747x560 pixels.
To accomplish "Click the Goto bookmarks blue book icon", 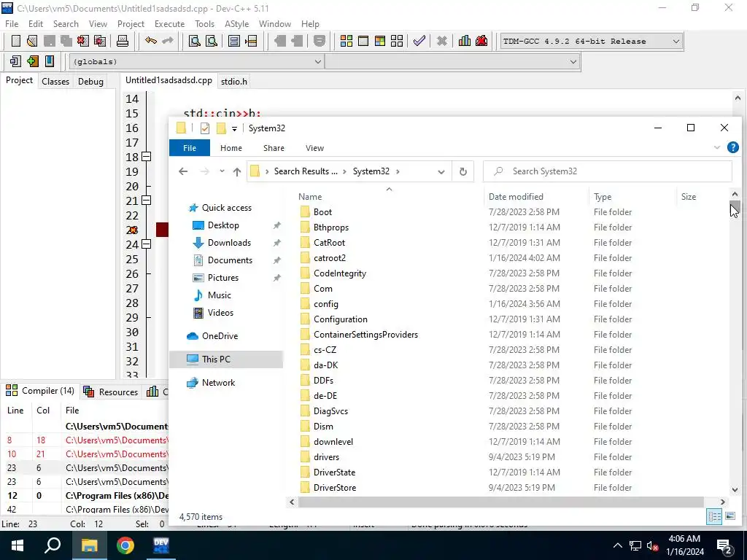I will click(x=50, y=61).
